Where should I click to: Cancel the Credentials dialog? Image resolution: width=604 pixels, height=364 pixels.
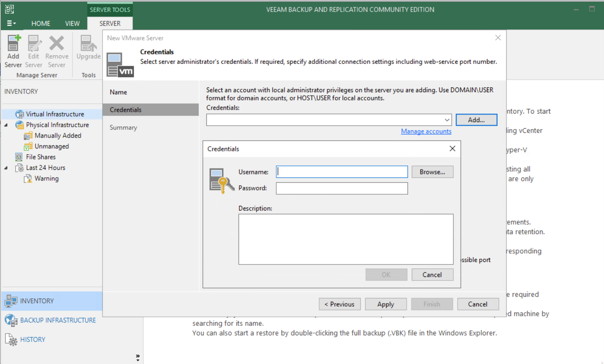432,275
